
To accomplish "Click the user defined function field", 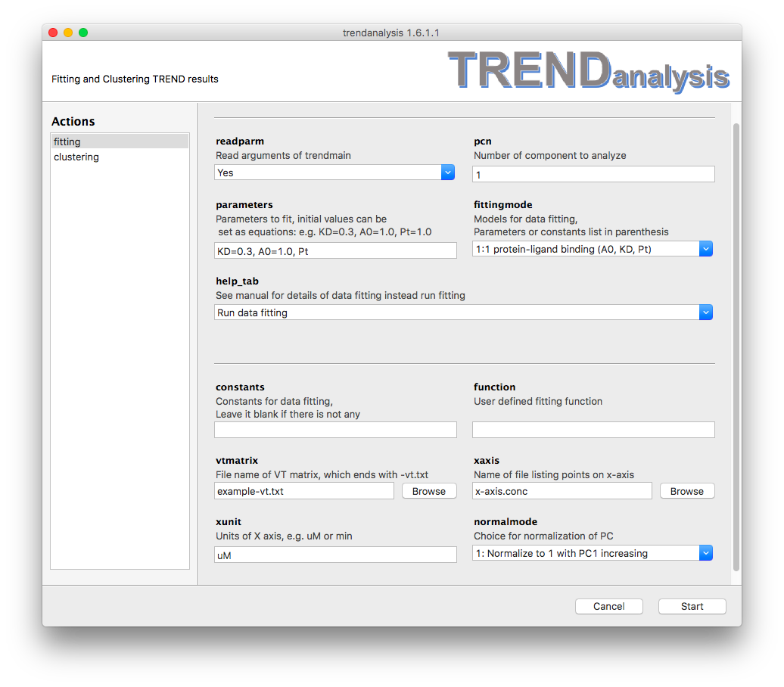I will tap(593, 431).
